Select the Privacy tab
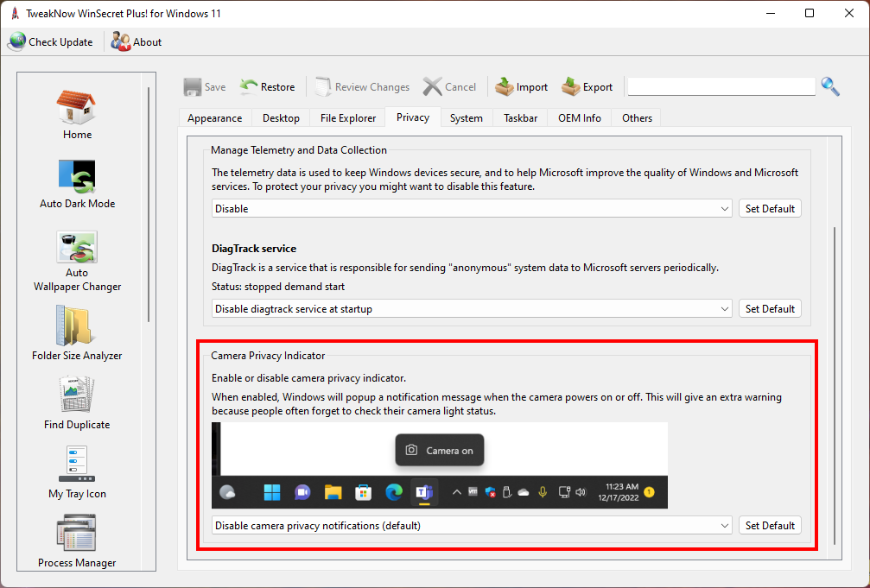Image resolution: width=870 pixels, height=588 pixels. [x=413, y=117]
